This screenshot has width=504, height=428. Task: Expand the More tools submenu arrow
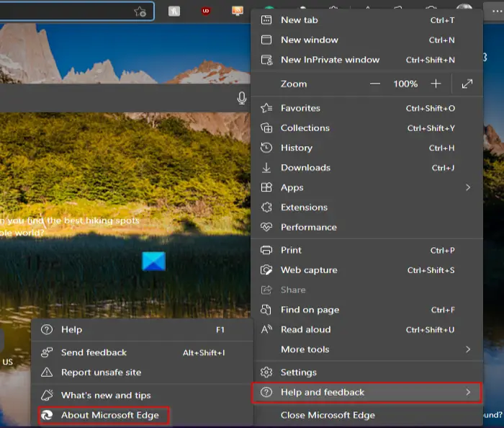pyautogui.click(x=468, y=349)
